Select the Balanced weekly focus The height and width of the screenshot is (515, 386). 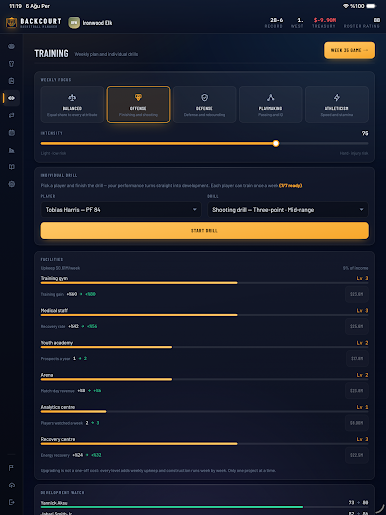[72, 104]
